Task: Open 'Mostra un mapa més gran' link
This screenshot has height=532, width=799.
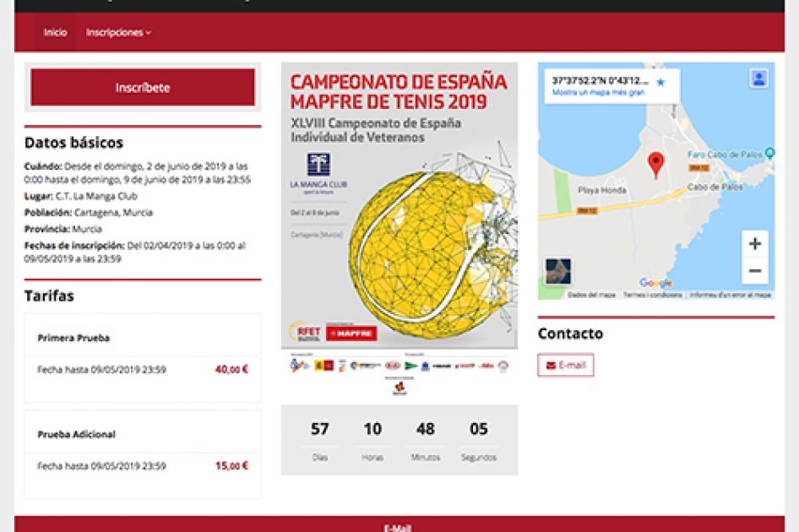Action: [x=598, y=92]
